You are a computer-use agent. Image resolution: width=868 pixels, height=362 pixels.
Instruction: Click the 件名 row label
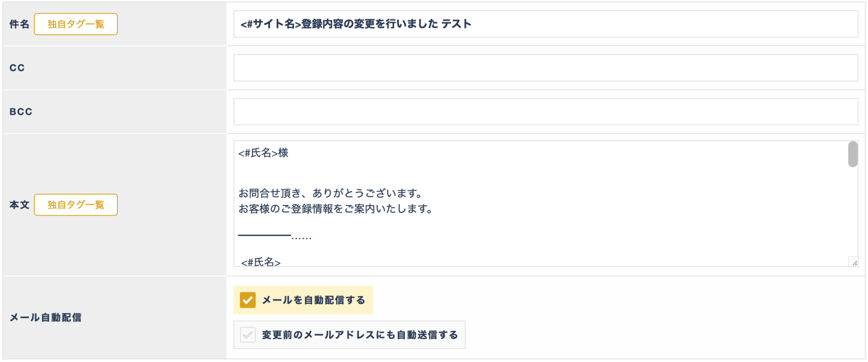click(19, 24)
